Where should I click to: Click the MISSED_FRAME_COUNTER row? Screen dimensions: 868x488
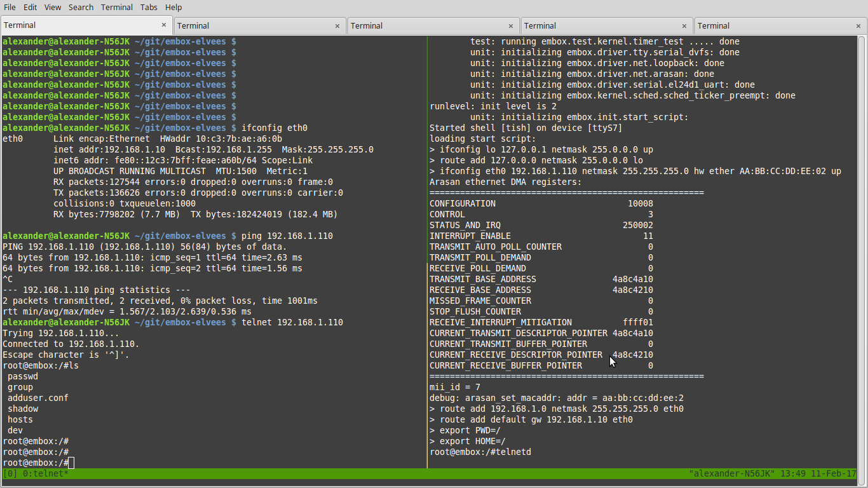click(x=541, y=301)
